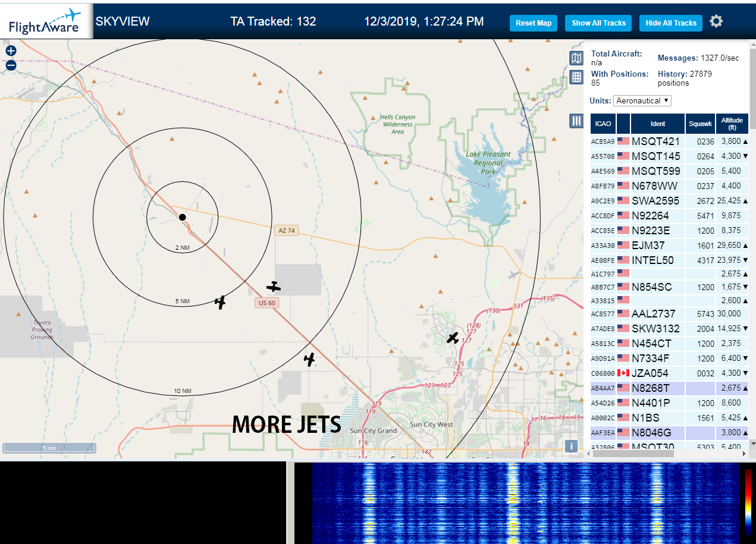Open map attribution info icon
This screenshot has height=544, width=756.
pyautogui.click(x=571, y=446)
